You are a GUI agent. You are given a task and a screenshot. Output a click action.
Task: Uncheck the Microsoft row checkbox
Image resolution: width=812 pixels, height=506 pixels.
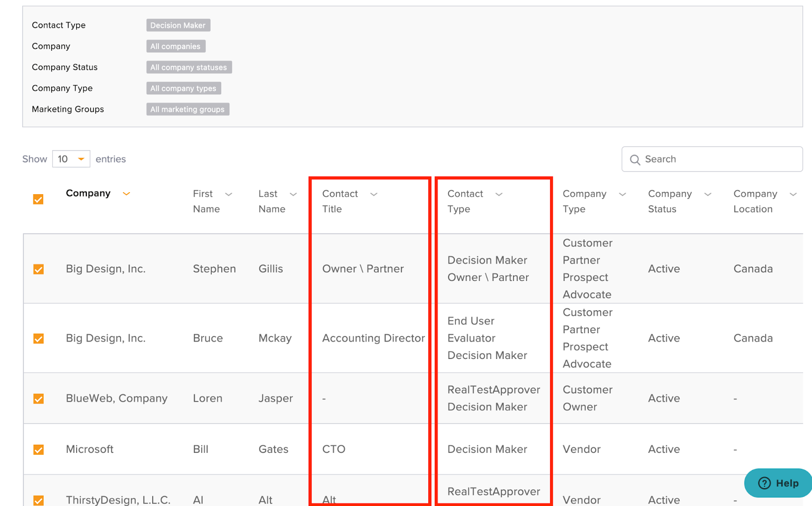point(38,450)
